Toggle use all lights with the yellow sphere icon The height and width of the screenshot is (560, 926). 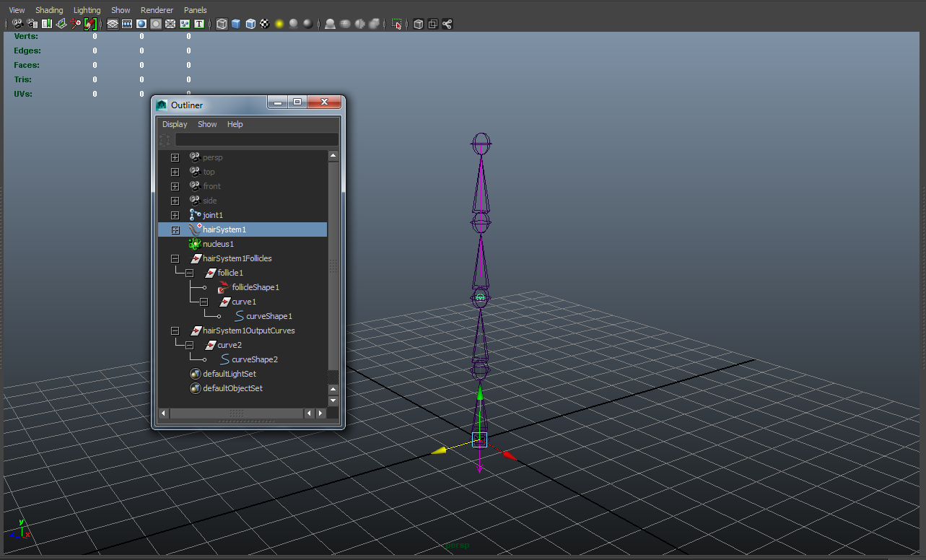[x=279, y=24]
